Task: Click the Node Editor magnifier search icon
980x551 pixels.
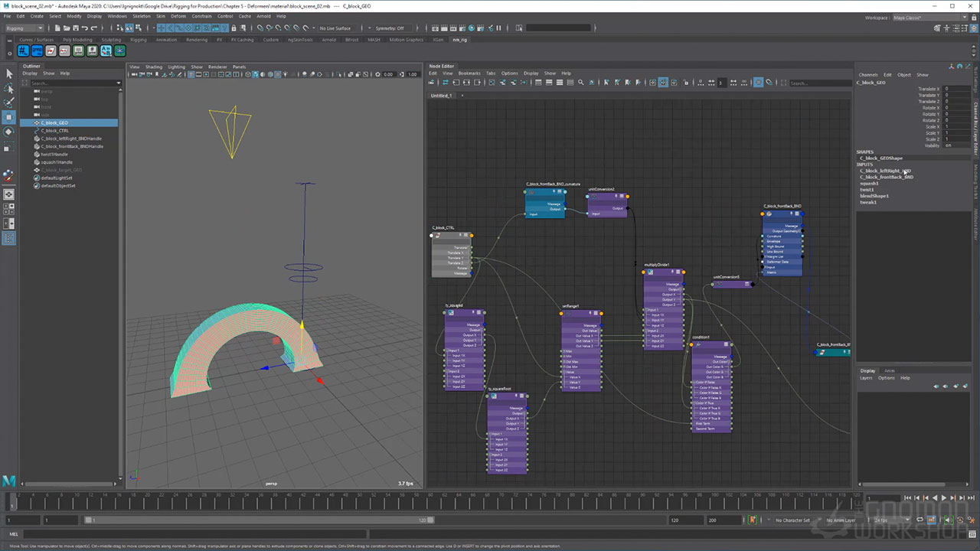Action: click(581, 83)
